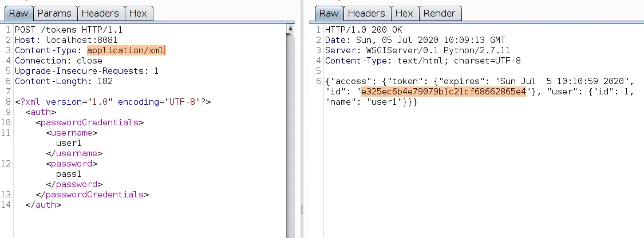This screenshot has height=238, width=644.
Task: Click the Content-Length: 182 header line
Action: pyautogui.click(x=64, y=81)
